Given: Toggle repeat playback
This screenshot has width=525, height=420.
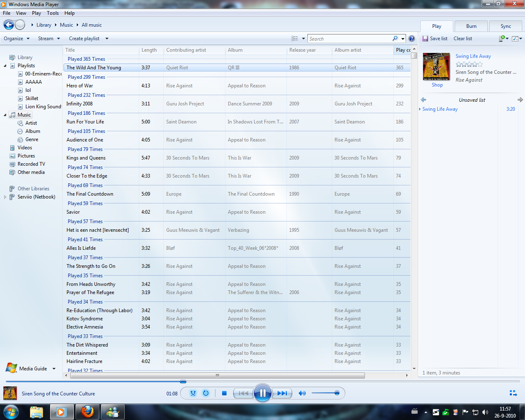Looking at the screenshot, I should tap(206, 393).
